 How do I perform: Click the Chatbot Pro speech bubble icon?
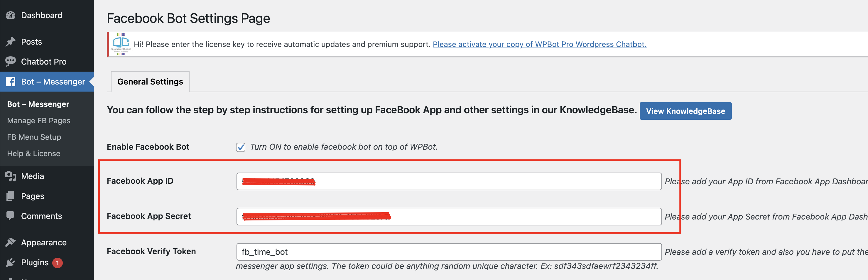tap(11, 61)
